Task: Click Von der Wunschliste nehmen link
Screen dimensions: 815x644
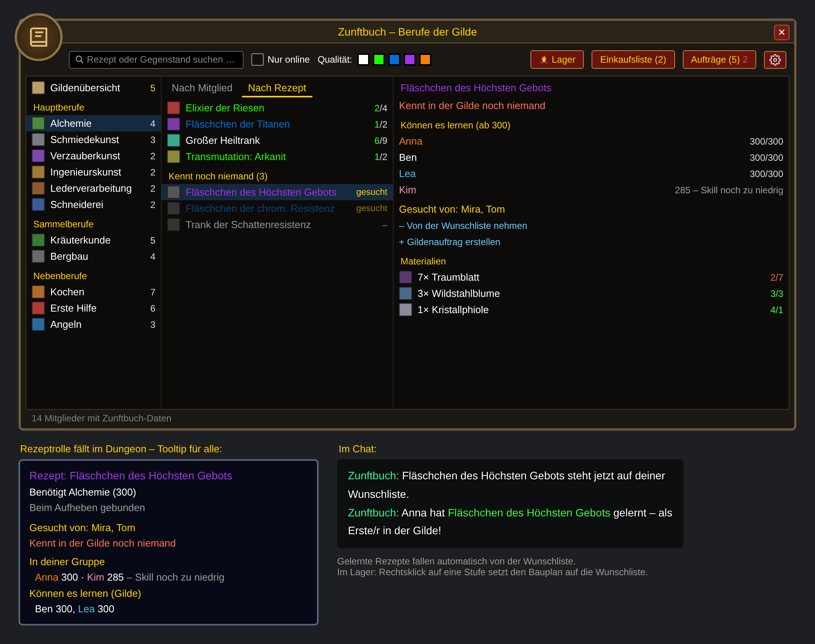Action: point(463,226)
